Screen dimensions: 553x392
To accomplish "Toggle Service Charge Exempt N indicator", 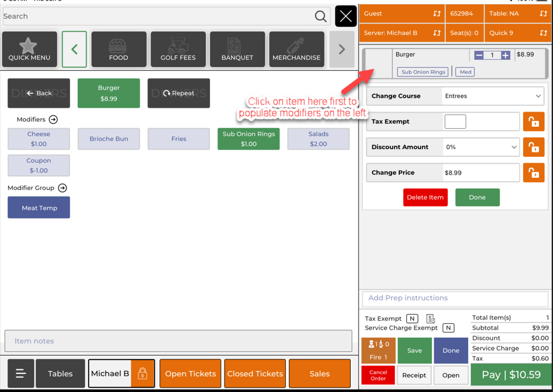I will tap(448, 328).
